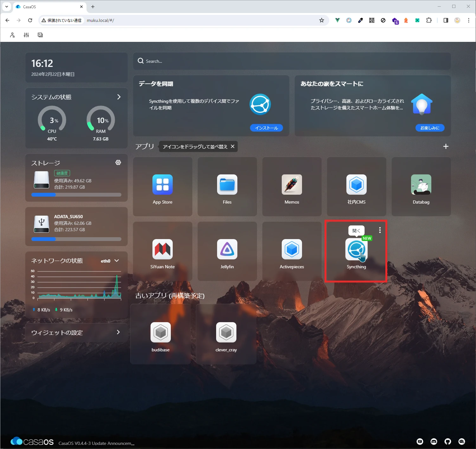
Task: Open the eth0 network interface dropdown
Action: pyautogui.click(x=110, y=261)
